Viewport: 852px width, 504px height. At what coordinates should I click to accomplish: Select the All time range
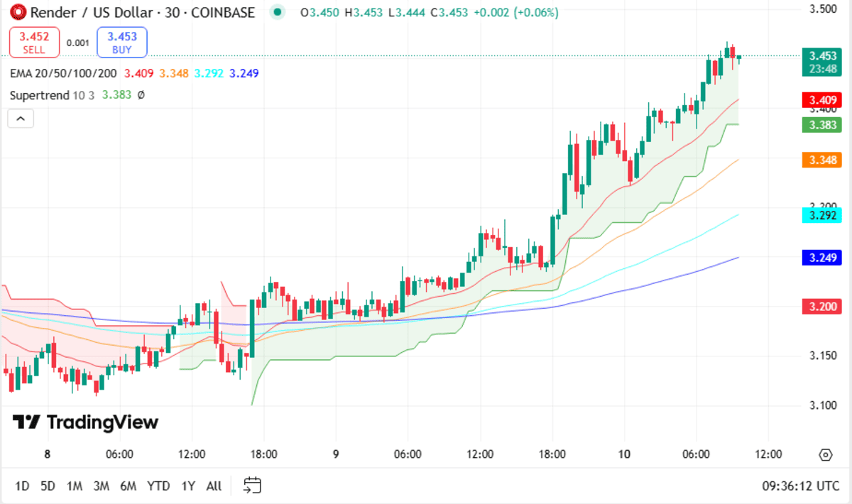pyautogui.click(x=214, y=486)
